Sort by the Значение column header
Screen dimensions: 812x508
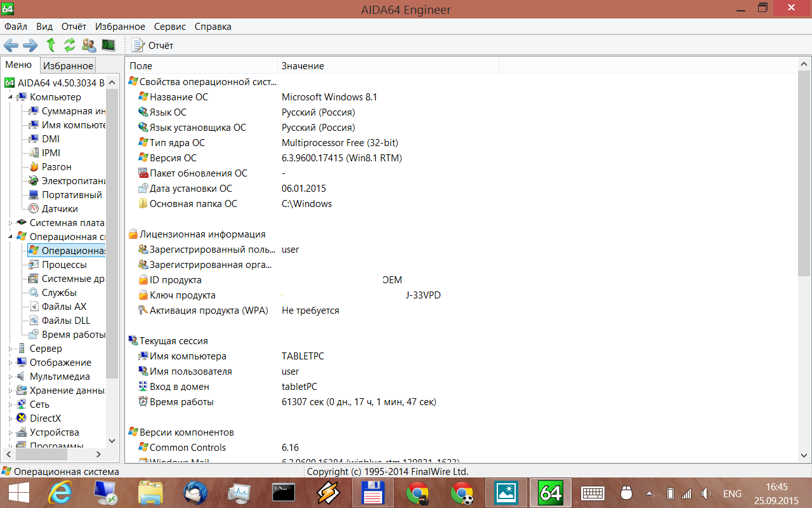(x=388, y=66)
